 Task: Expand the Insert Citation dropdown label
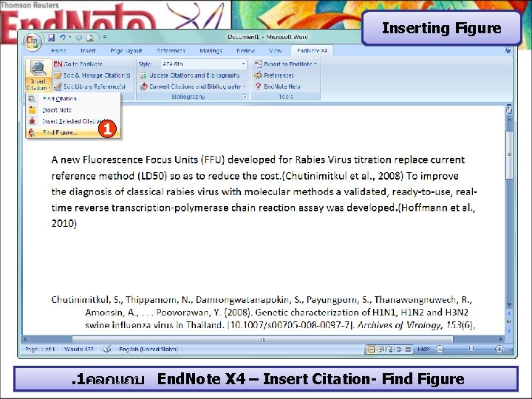pos(38,84)
